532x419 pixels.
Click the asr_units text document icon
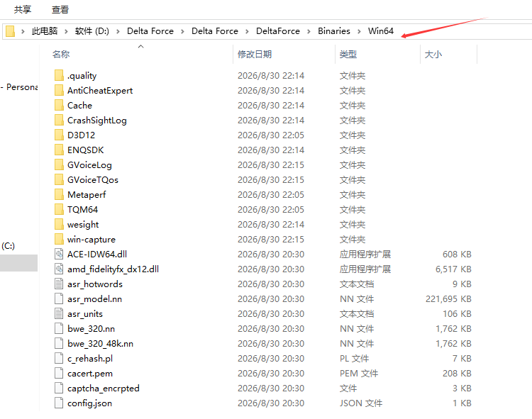pyautogui.click(x=59, y=314)
